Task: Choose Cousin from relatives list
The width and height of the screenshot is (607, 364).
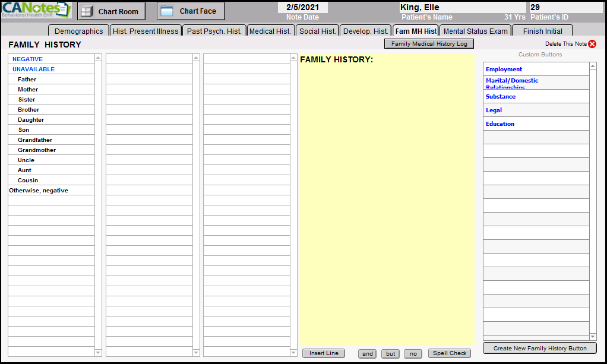Action: (x=51, y=180)
